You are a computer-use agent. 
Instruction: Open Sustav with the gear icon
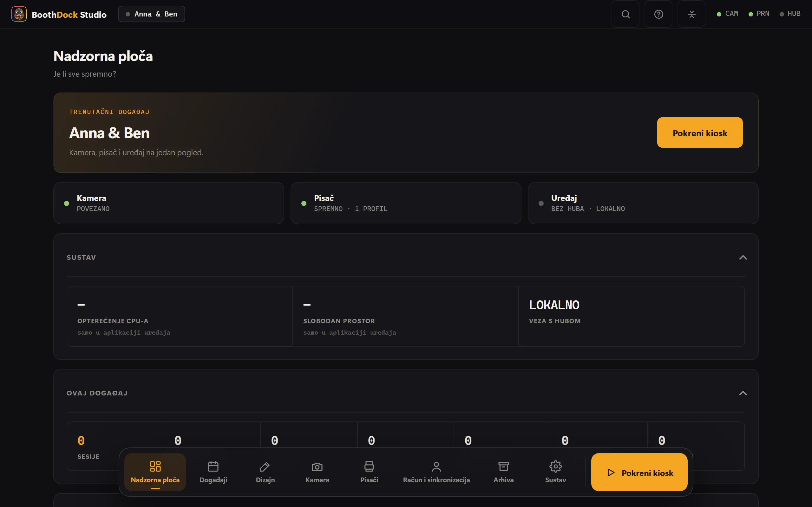click(555, 472)
